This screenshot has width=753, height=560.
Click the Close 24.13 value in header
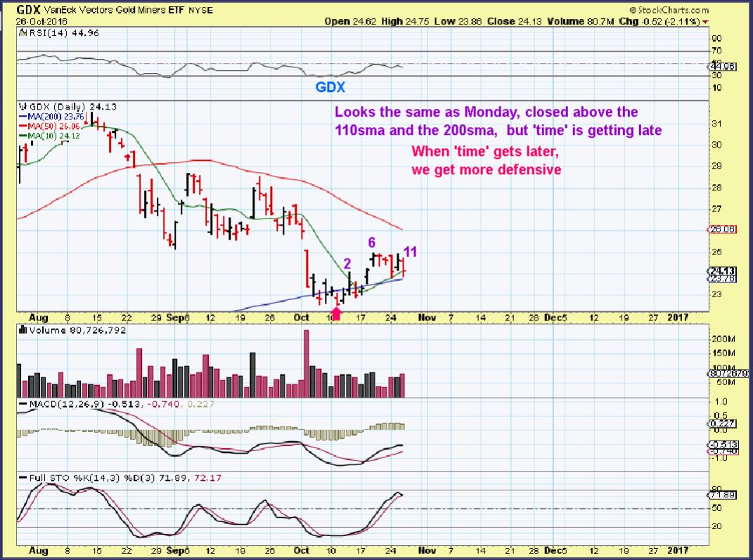tap(514, 22)
